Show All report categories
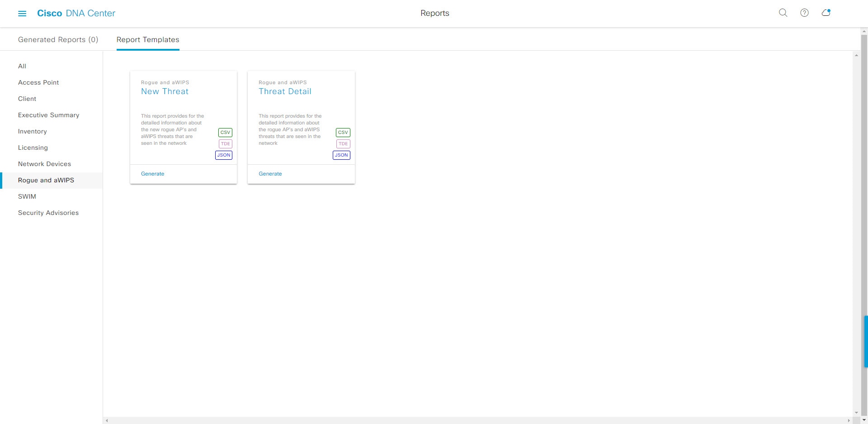This screenshot has width=868, height=424. click(x=22, y=66)
